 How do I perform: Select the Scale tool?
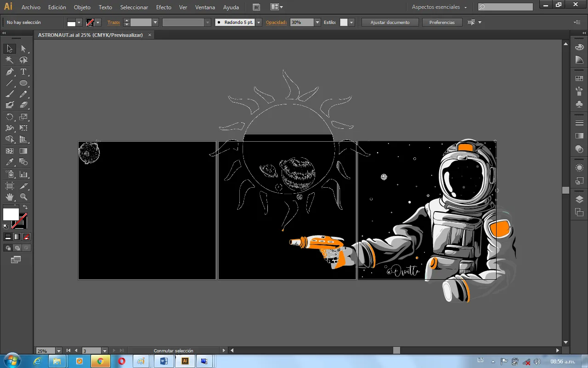click(x=23, y=117)
